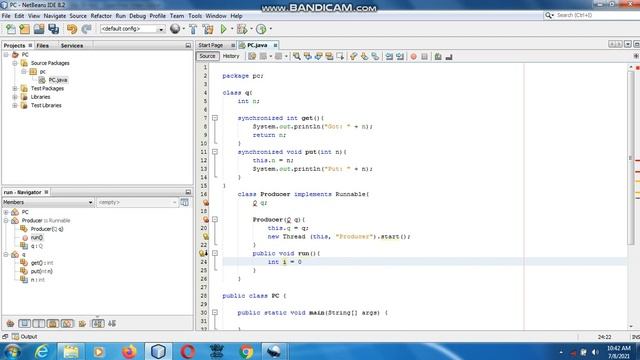
Task: Expand the Libraries tree node
Action: [x=15, y=97]
